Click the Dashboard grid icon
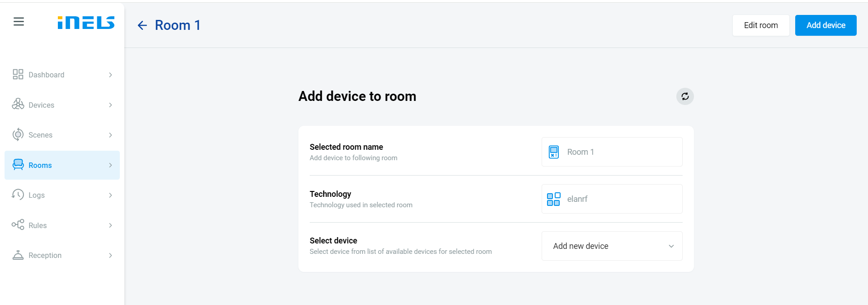Screen dimensions: 868x305 [x=18, y=75]
